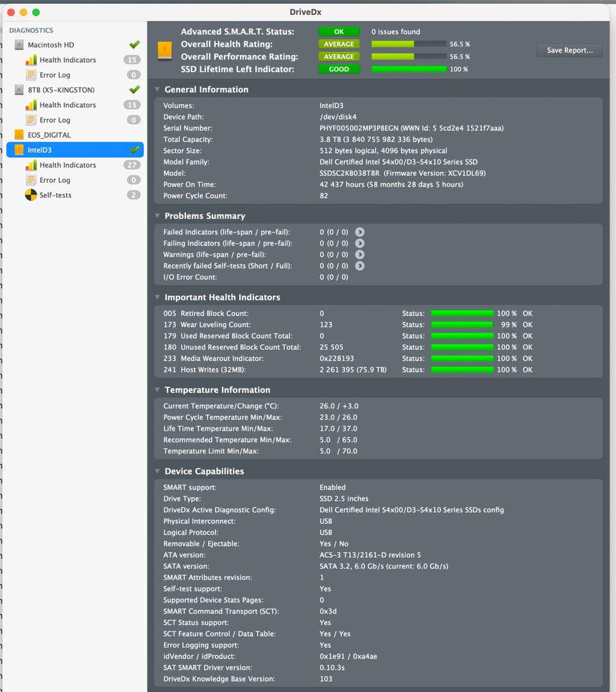
Task: Click the Wear Leveling Count status bar
Action: point(462,324)
